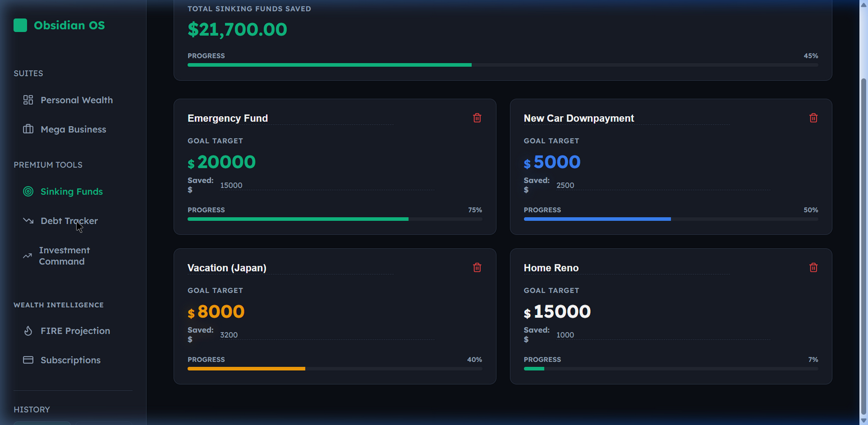Click the FIRE Projection flame icon
Screen dimensions: 868x425
pos(28,331)
